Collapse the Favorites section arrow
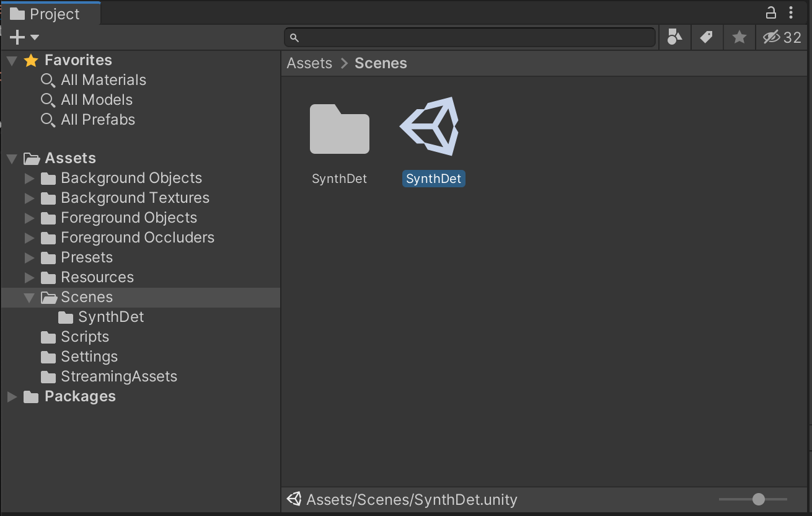Viewport: 812px width, 516px height. pyautogui.click(x=12, y=60)
